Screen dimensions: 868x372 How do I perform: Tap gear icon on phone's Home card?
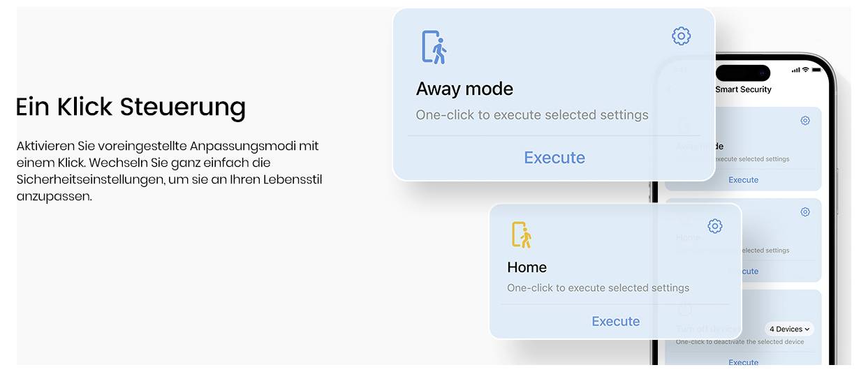click(804, 212)
